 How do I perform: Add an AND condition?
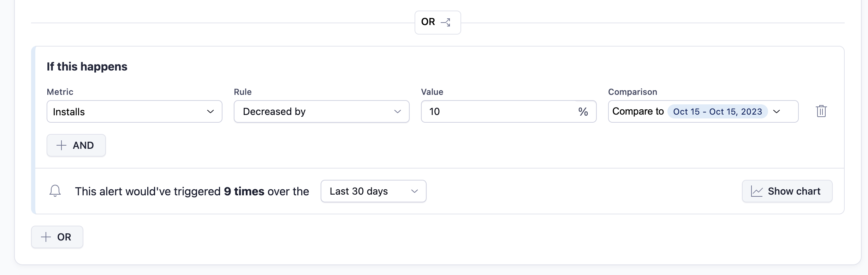pos(76,145)
